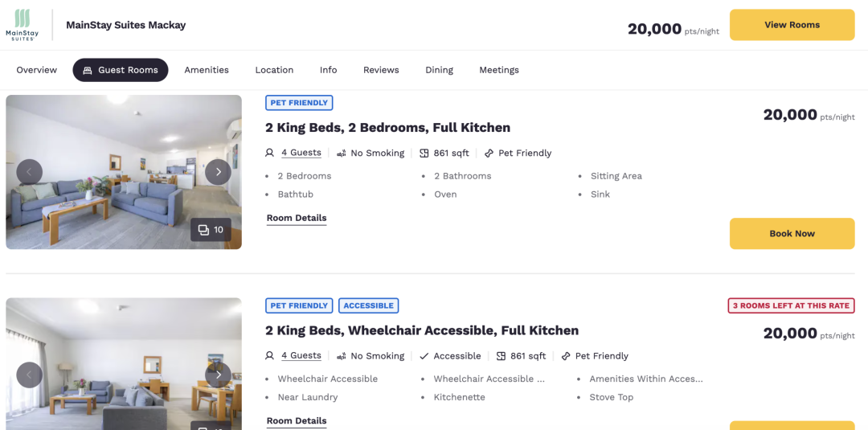Screen dimensions: 868x430
Task: Show next photo of first room
Action: (x=218, y=172)
